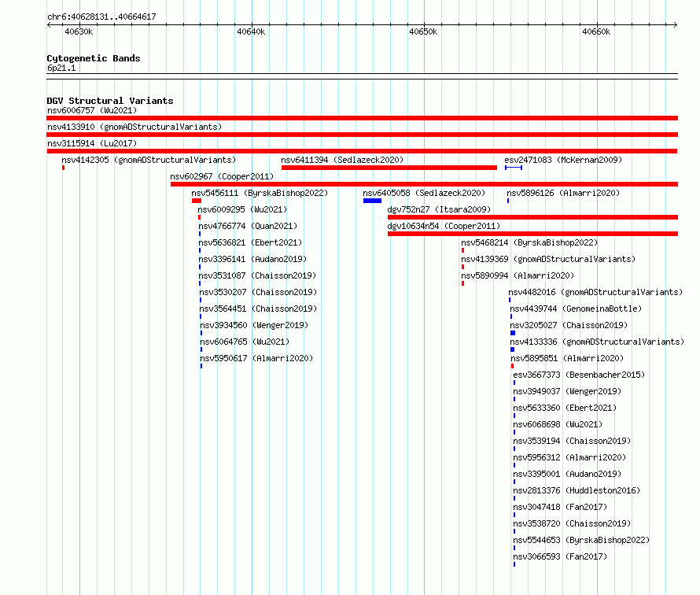This screenshot has width=700, height=595.
Task: Open nsv3539194 (Chaisson2019) label
Action: [x=572, y=441]
